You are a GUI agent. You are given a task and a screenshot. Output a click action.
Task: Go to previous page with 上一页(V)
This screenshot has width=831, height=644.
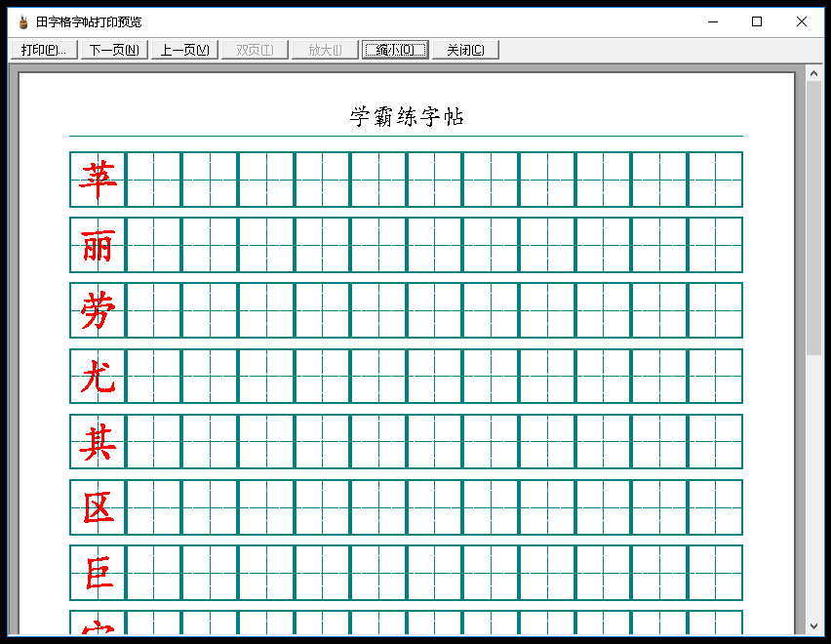pos(184,50)
